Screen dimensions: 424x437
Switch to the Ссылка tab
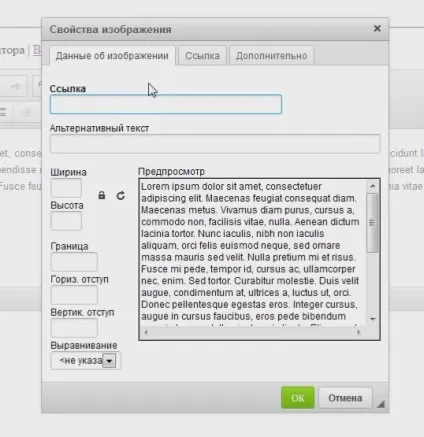[x=202, y=56]
